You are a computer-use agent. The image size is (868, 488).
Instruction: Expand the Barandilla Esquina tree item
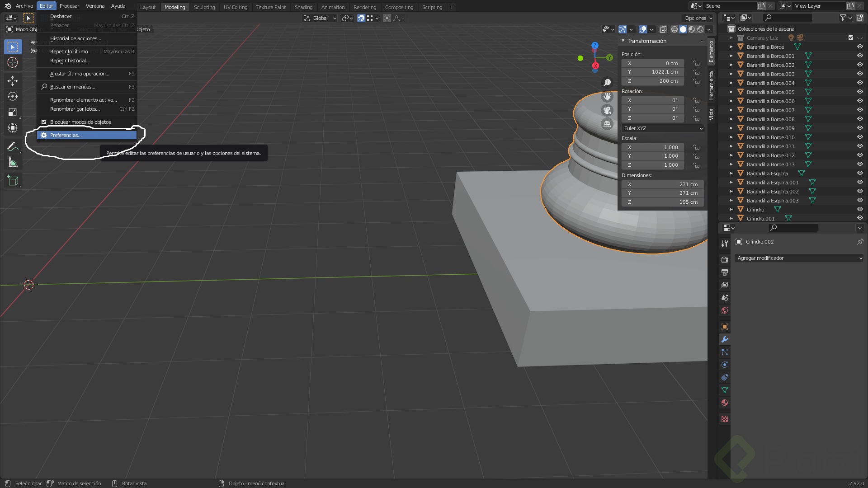click(731, 174)
